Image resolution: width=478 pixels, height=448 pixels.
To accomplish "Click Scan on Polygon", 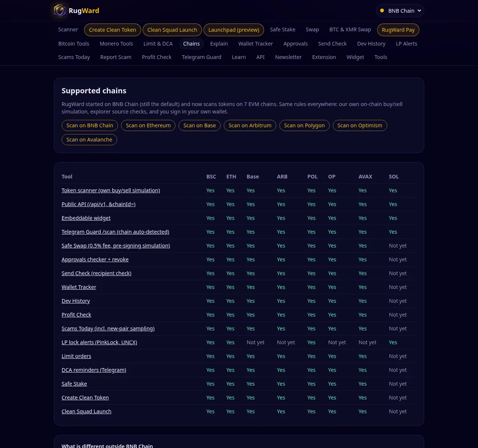I will tap(304, 125).
